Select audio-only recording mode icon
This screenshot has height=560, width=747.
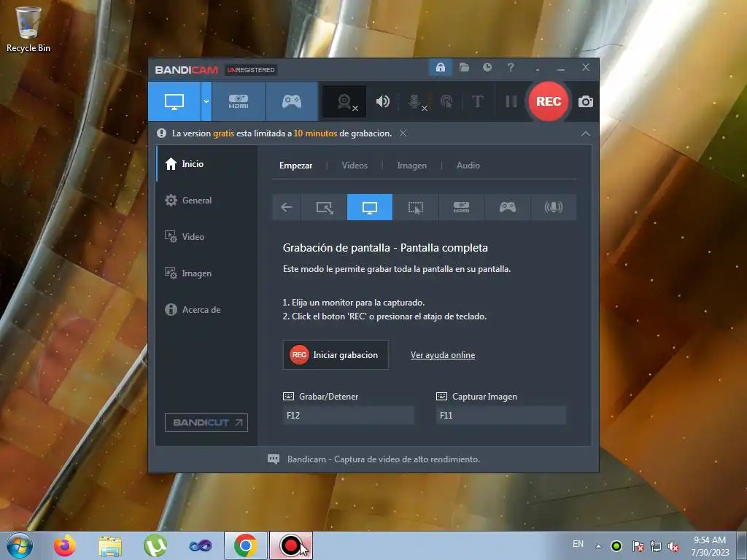click(553, 207)
